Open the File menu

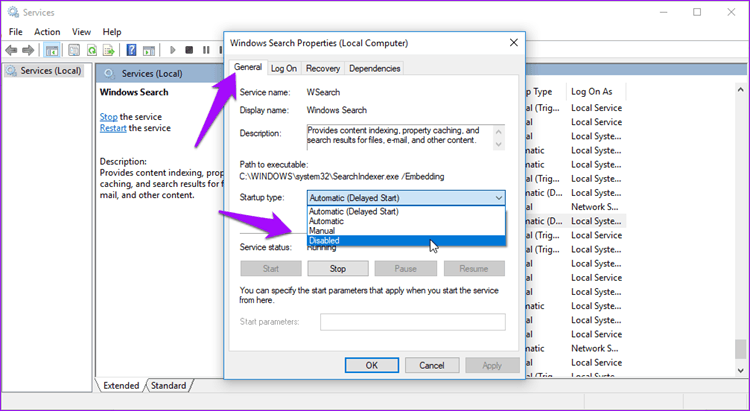coord(16,32)
